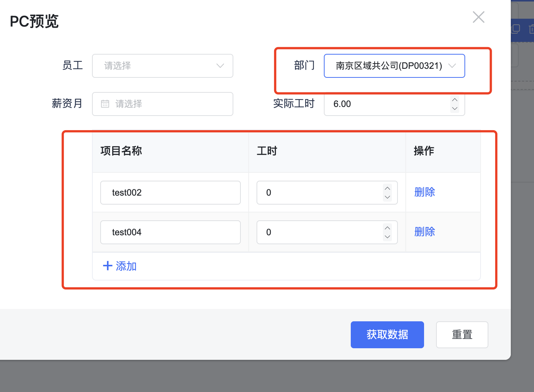
Task: Increase 工时 in test004 row
Action: point(387,228)
